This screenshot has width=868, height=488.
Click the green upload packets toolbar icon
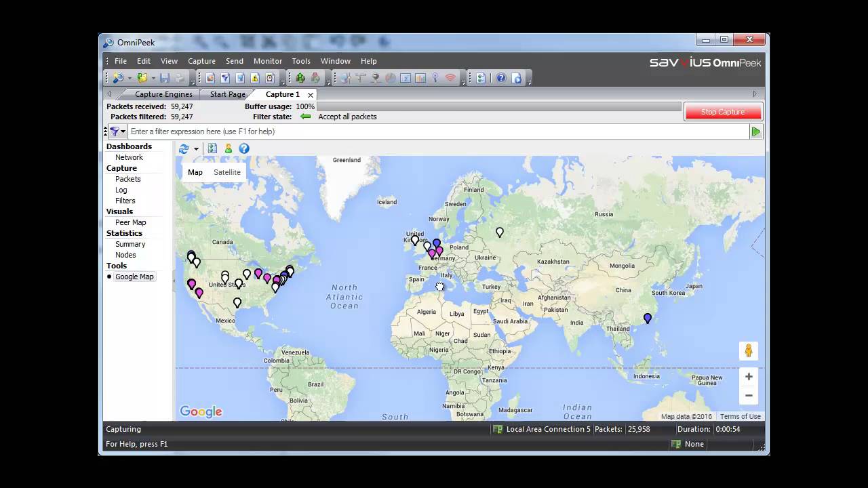pyautogui.click(x=300, y=78)
